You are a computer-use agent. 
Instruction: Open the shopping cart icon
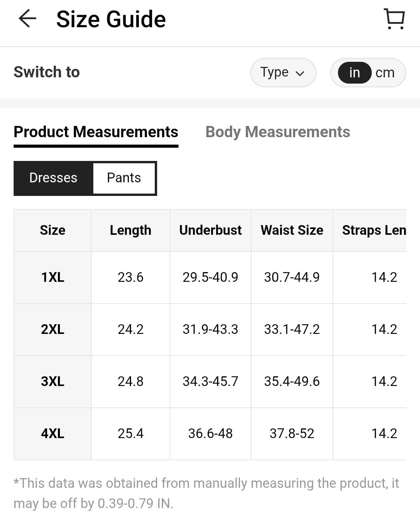(394, 19)
